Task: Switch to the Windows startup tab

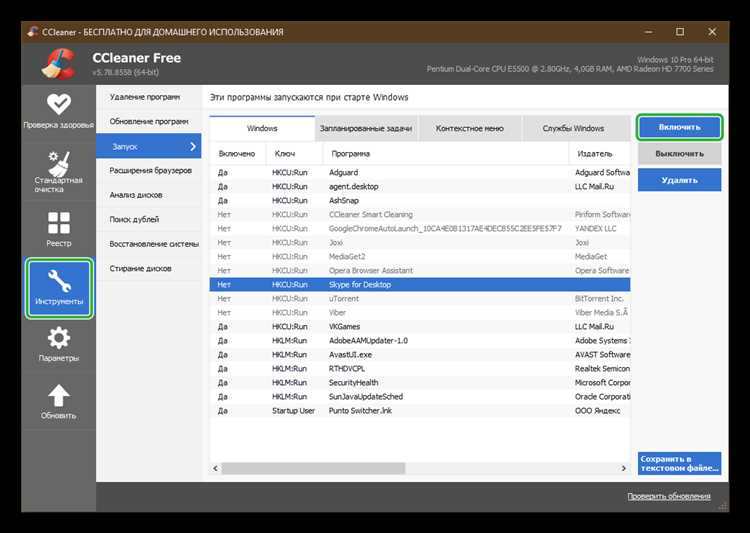Action: tap(262, 128)
